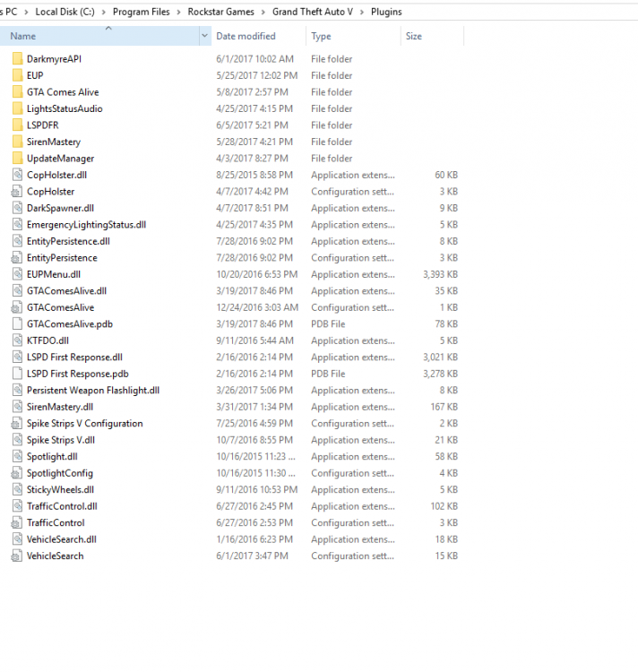Open the Name column filter dropdown arrow

pos(205,36)
